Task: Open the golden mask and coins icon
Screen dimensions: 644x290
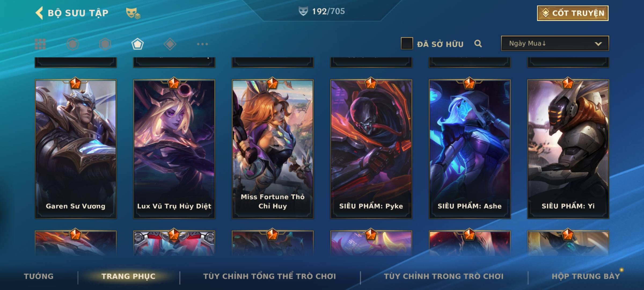Action: click(x=133, y=13)
